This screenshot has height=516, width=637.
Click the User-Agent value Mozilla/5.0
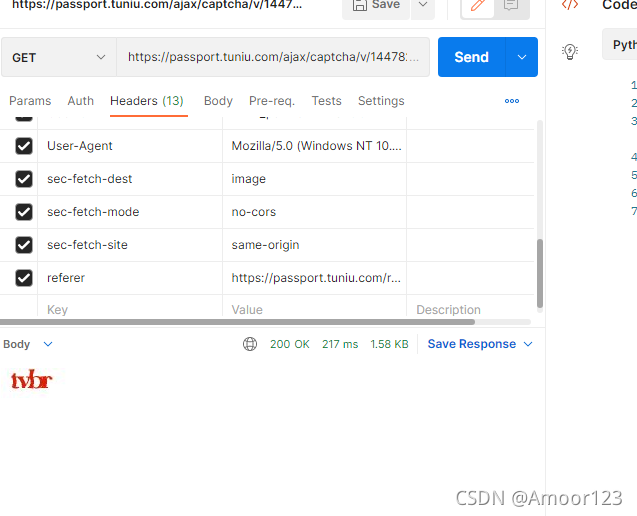pyautogui.click(x=316, y=146)
